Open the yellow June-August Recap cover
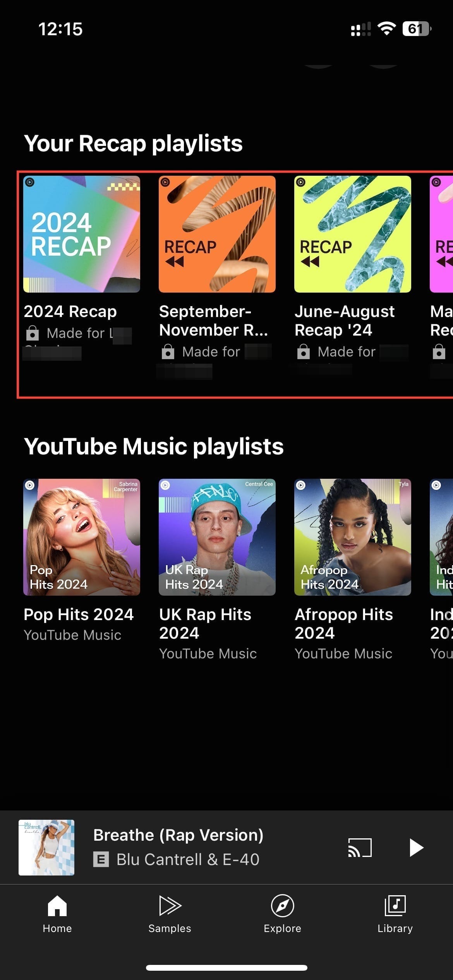453x980 pixels. tap(353, 234)
